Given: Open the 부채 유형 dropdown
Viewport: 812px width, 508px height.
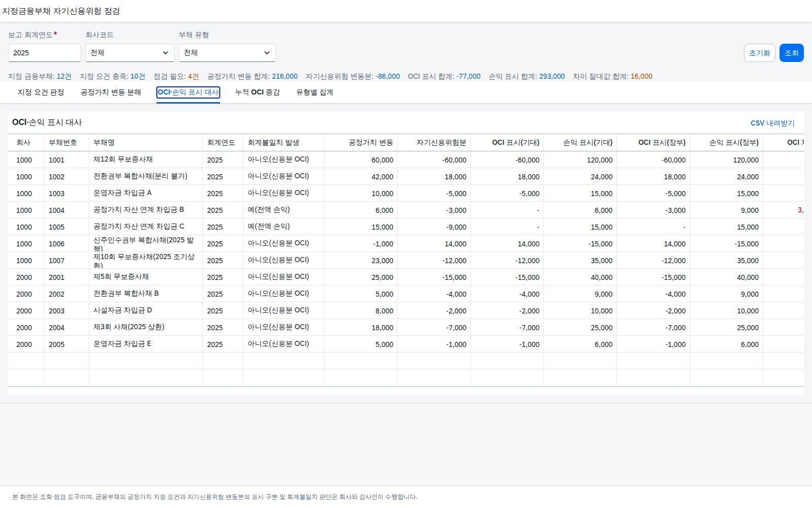Looking at the screenshot, I should coord(227,53).
